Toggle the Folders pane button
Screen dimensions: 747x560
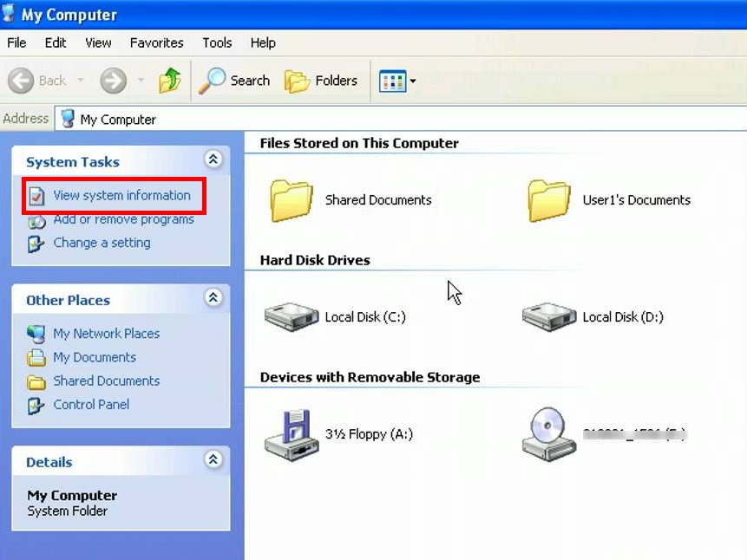(321, 81)
